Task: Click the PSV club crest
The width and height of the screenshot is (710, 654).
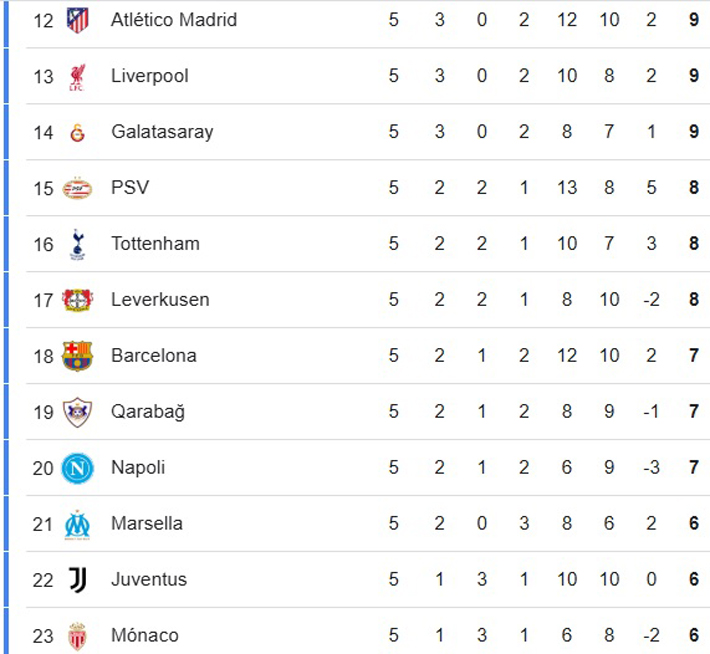Action: click(77, 188)
